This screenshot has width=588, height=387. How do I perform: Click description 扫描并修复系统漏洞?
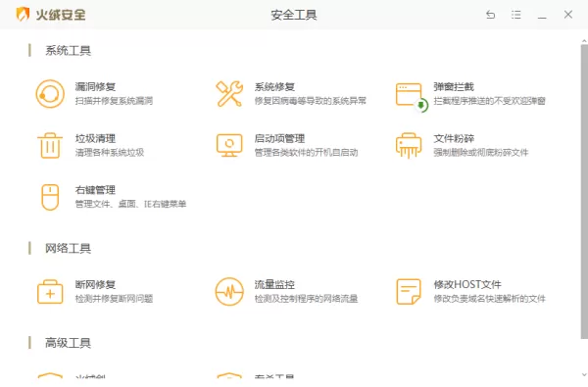tap(114, 101)
